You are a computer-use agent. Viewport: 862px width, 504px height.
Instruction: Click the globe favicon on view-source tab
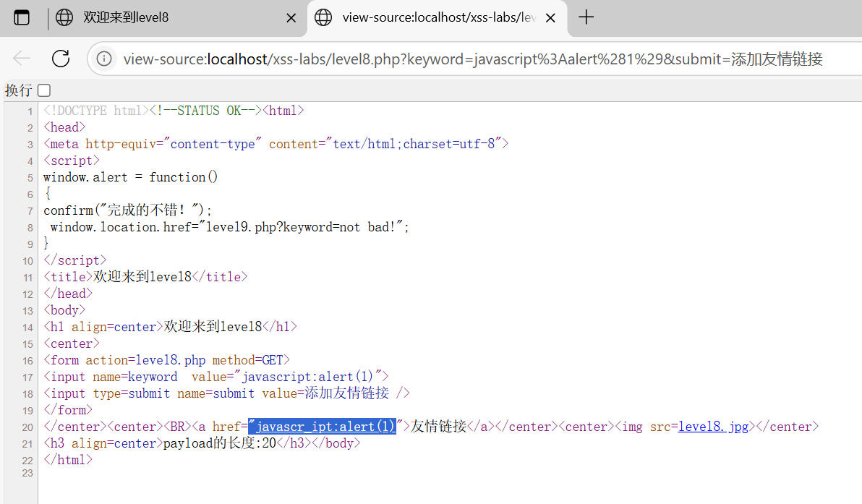[x=323, y=17]
